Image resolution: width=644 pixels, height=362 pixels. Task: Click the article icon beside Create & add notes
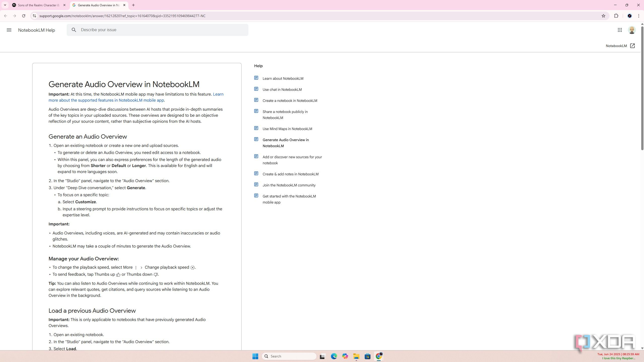256,174
